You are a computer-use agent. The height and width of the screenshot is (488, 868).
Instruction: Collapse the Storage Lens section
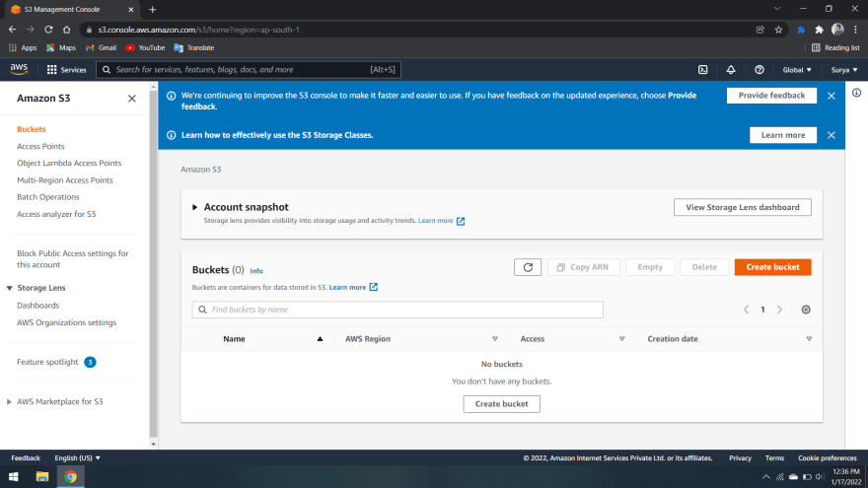(x=10, y=288)
